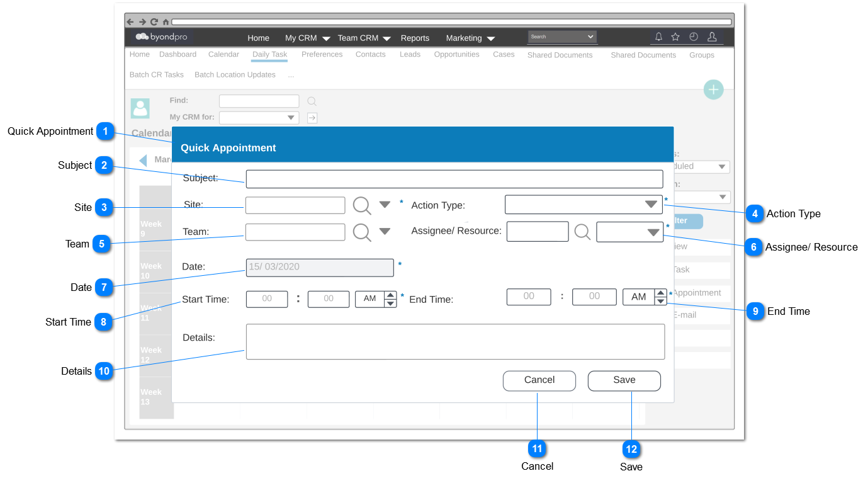The image size is (868, 483).
Task: Click the Subject input field
Action: click(x=454, y=179)
